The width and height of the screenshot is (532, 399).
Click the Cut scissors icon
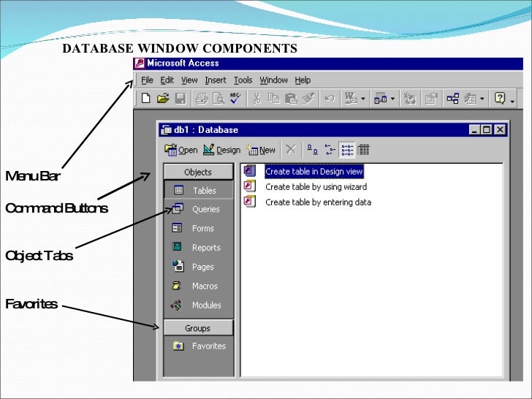coord(256,99)
